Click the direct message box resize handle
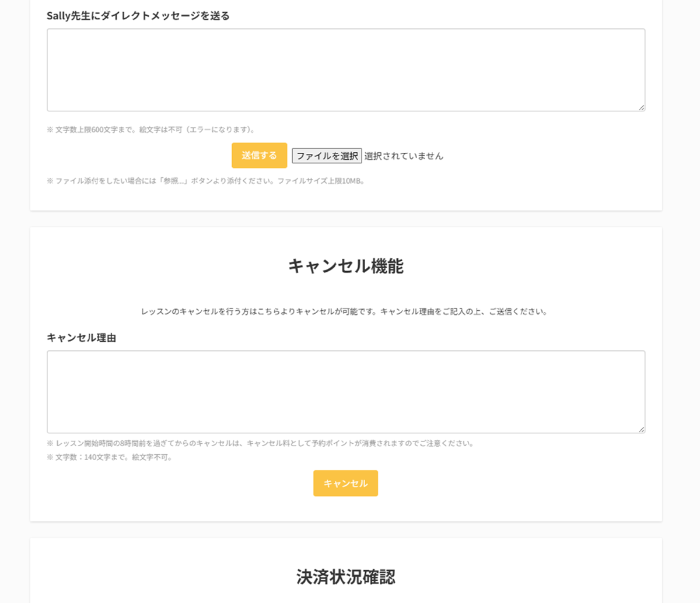The width and height of the screenshot is (700, 603). 641,107
